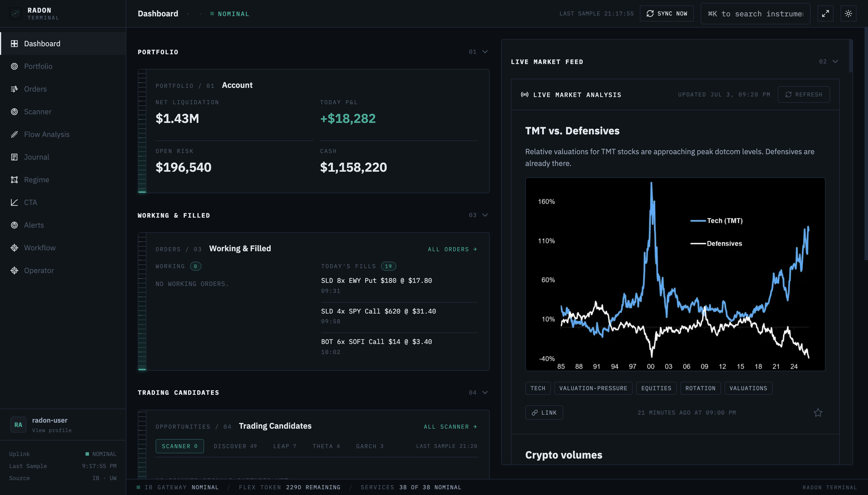
Task: Click the $1,158,220 cash value
Action: (x=353, y=167)
